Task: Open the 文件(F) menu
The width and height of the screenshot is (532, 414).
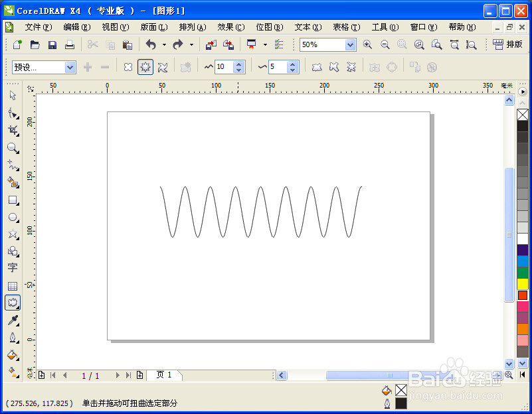Action: coord(38,27)
